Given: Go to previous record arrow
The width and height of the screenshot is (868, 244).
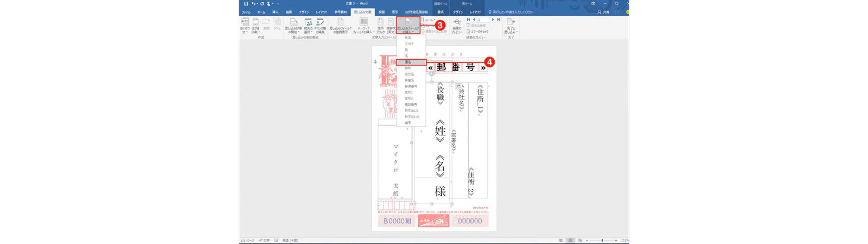Looking at the screenshot, I should click(474, 20).
